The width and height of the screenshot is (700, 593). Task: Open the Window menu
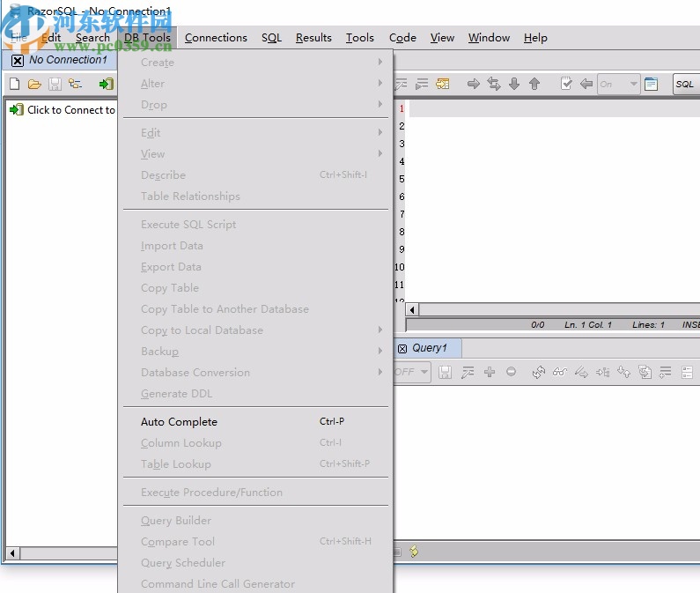[x=489, y=38]
